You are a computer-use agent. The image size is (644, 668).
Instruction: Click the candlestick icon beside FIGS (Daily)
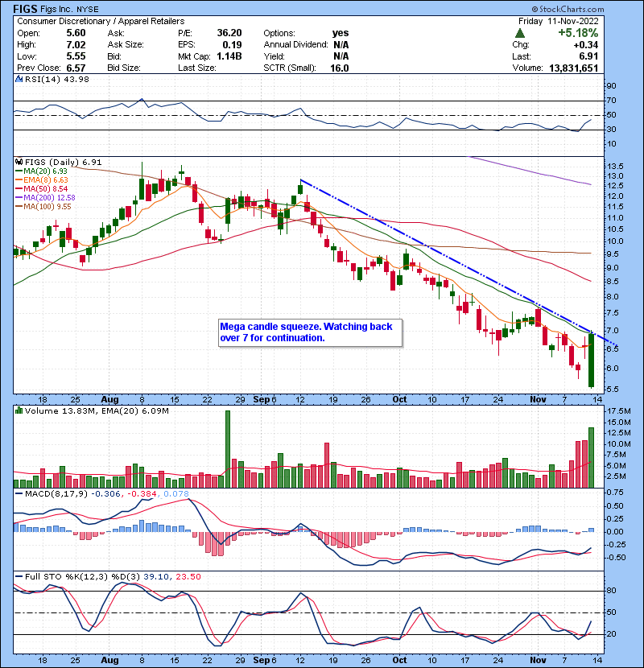point(19,162)
